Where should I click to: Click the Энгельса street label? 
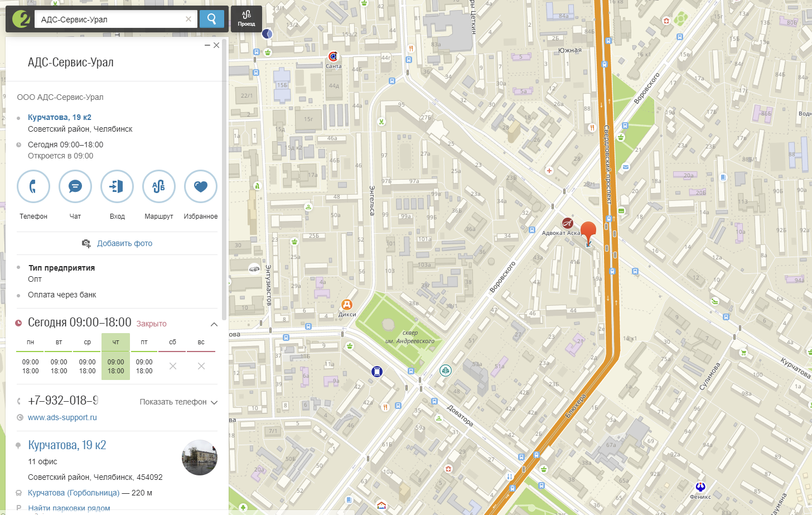[x=371, y=200]
